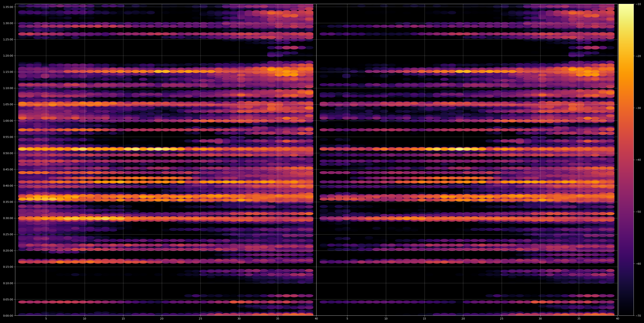The image size is (644, 323).
Task: Click the −30 colorbar tick label
Action: point(638,108)
